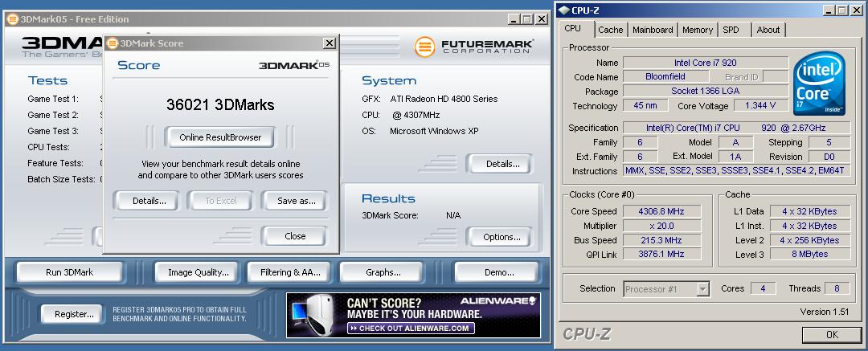Click the Multiplier value x 20.0
The height and width of the screenshot is (351, 868).
(661, 226)
